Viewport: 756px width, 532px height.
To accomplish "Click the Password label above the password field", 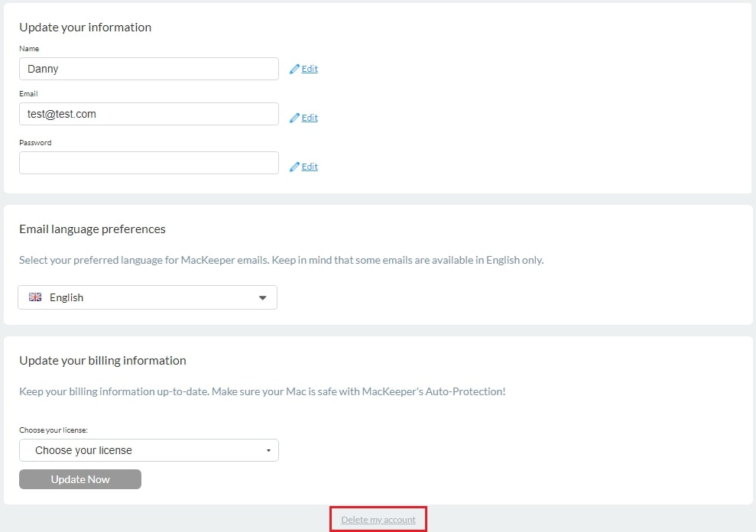I will click(35, 143).
